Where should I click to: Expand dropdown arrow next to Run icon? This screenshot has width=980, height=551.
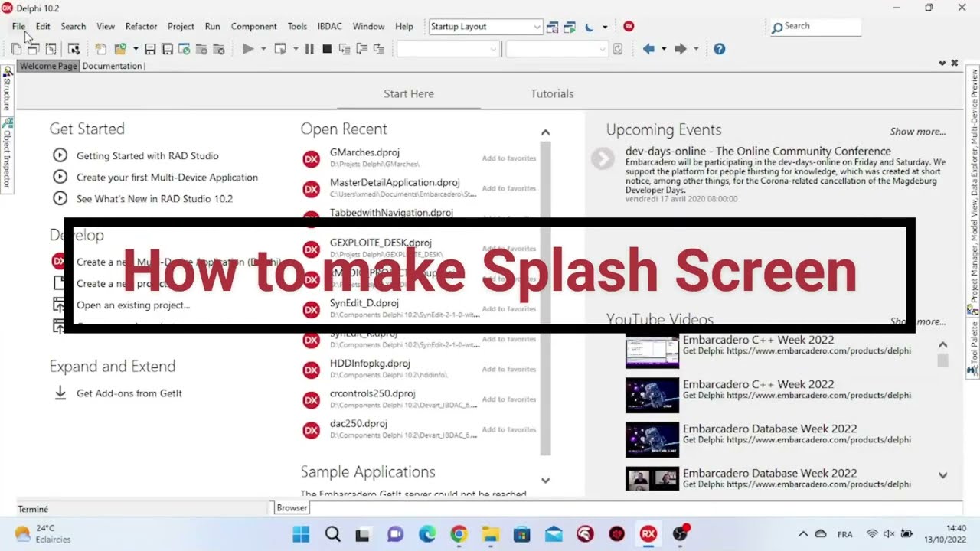coord(263,49)
